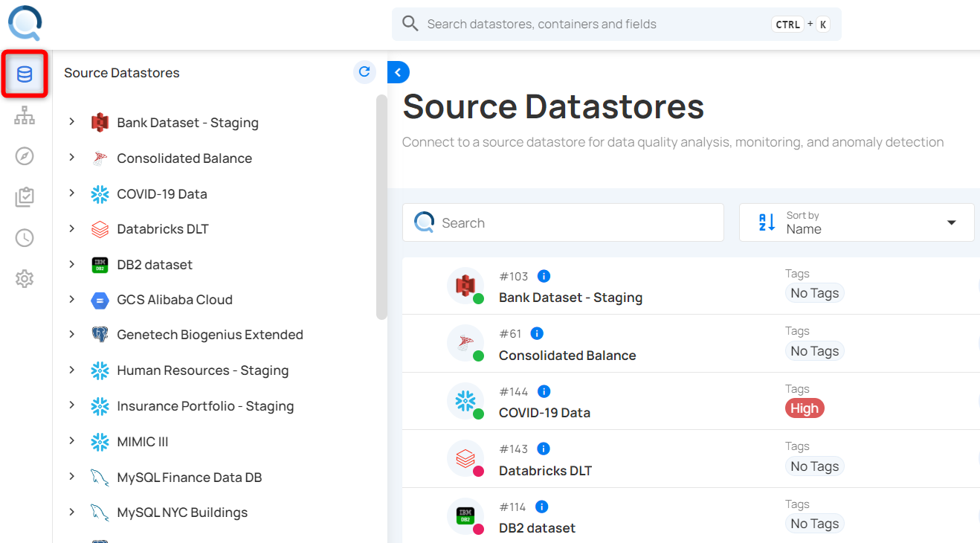Click No Tags chip for Consolidated Balance
The width and height of the screenshot is (980, 543).
pos(815,351)
